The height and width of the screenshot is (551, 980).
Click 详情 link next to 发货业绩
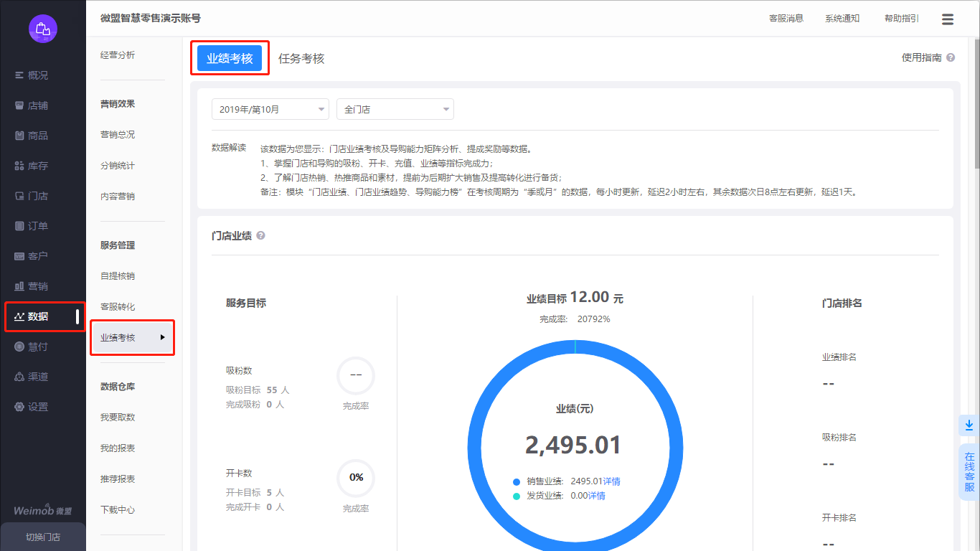click(597, 496)
